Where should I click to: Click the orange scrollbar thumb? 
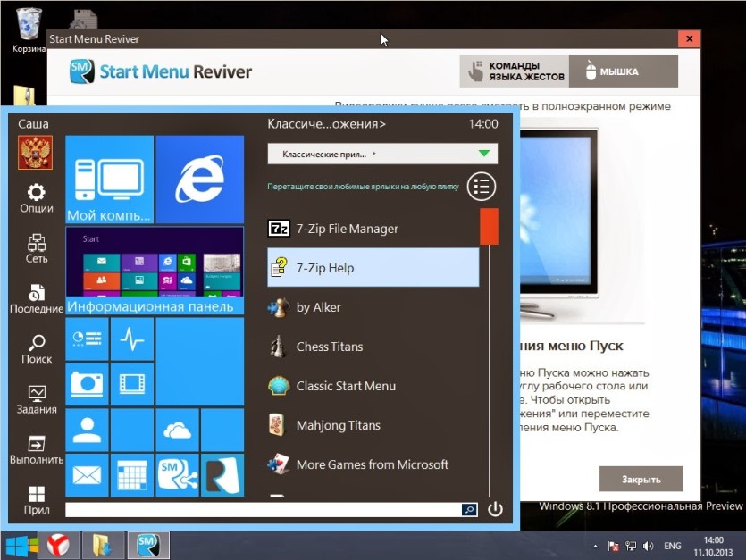coord(489,227)
